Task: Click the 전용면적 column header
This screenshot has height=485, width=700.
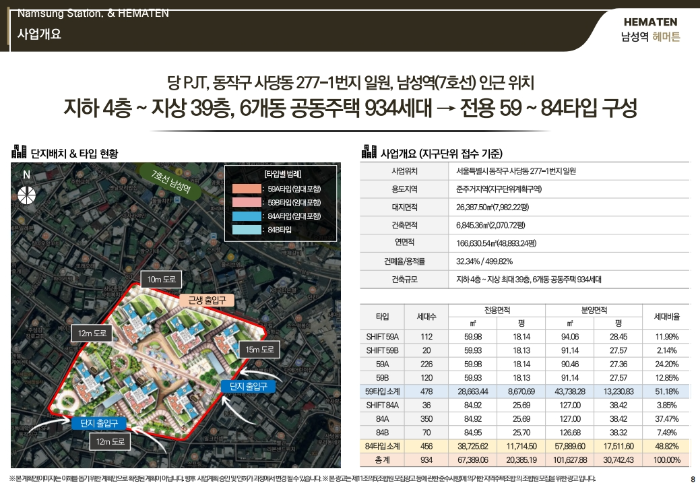Action: [x=497, y=310]
